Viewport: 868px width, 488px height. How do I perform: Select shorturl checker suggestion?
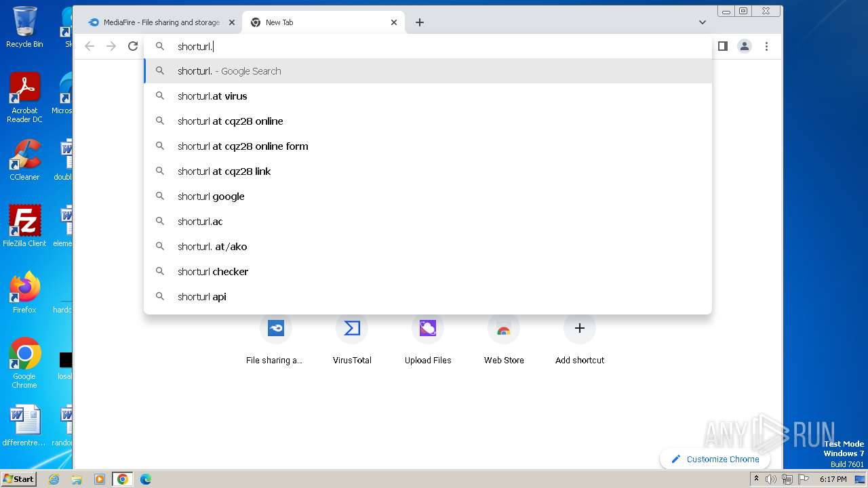(x=428, y=272)
